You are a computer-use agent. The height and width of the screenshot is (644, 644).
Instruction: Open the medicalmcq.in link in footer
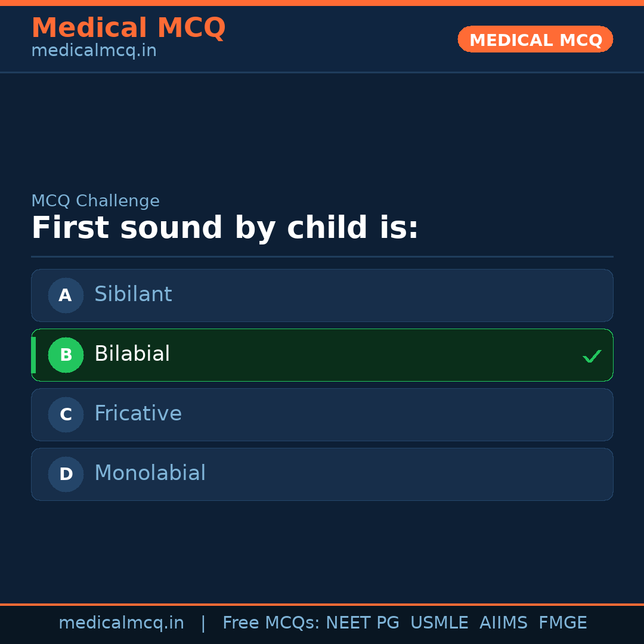coord(122,623)
